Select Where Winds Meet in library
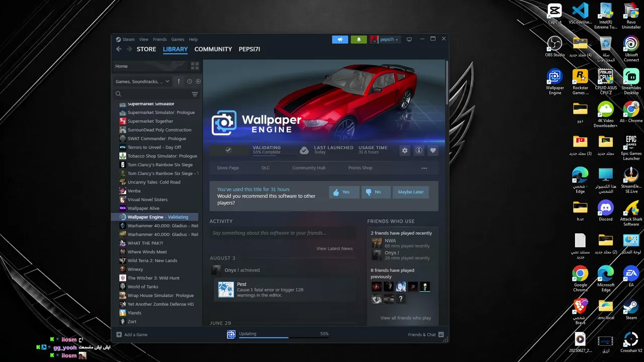Screen dimensions: 644x362 click(147, 252)
